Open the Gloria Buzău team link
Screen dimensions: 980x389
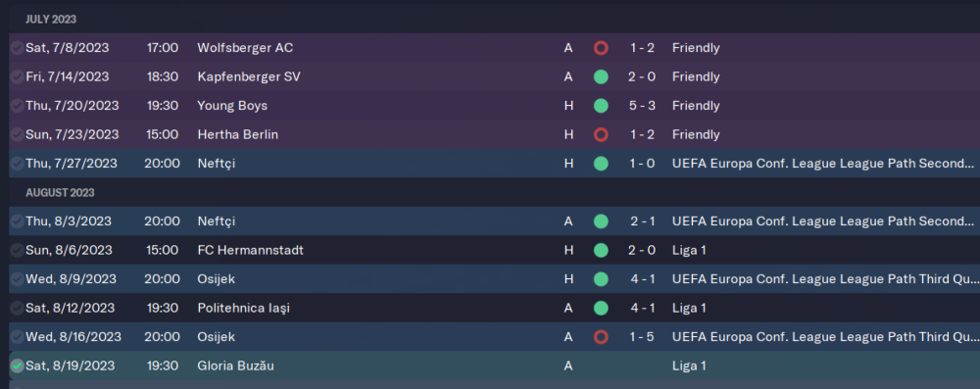pyautogui.click(x=235, y=365)
